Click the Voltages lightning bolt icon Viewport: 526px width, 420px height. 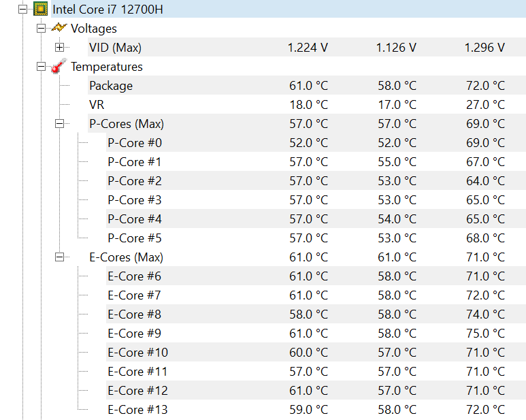tap(59, 27)
